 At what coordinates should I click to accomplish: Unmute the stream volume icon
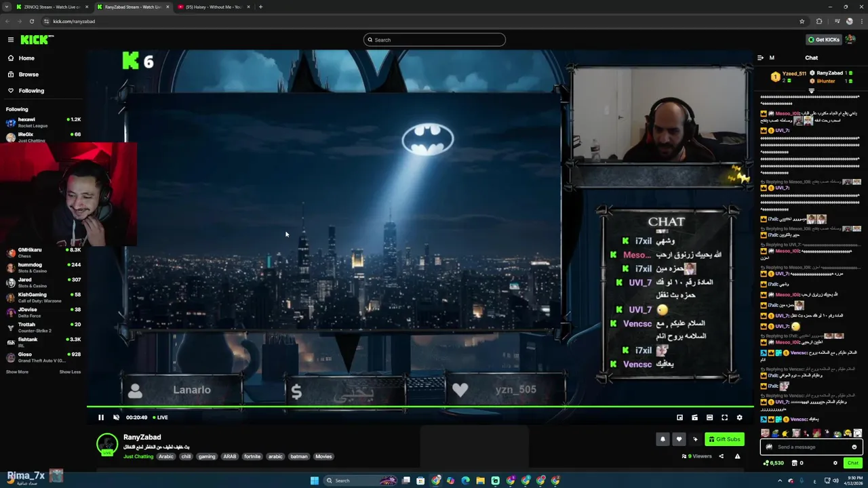(x=116, y=418)
